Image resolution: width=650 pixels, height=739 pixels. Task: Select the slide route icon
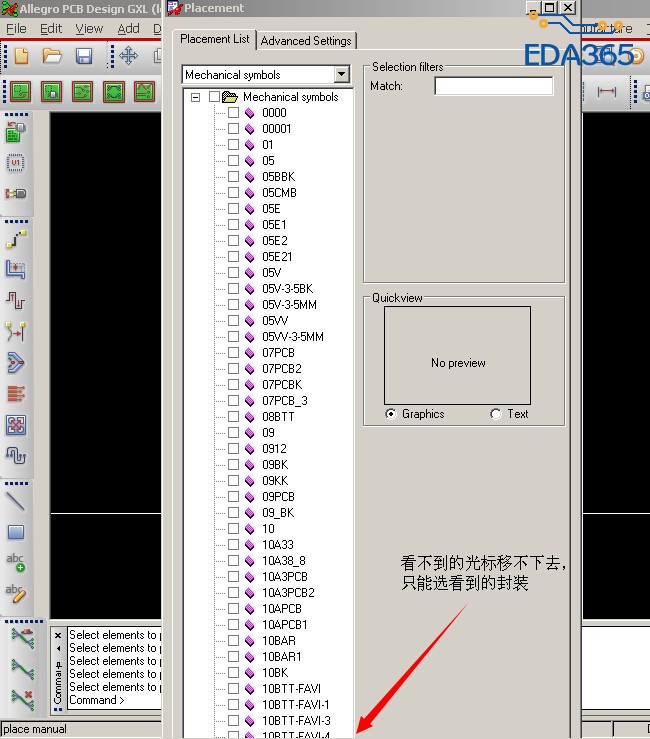click(x=16, y=270)
